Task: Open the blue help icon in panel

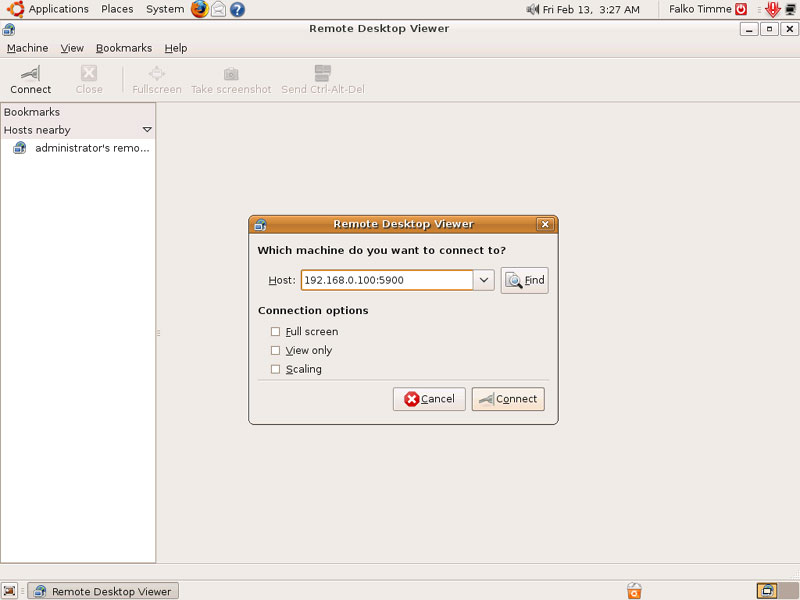Action: point(237,9)
